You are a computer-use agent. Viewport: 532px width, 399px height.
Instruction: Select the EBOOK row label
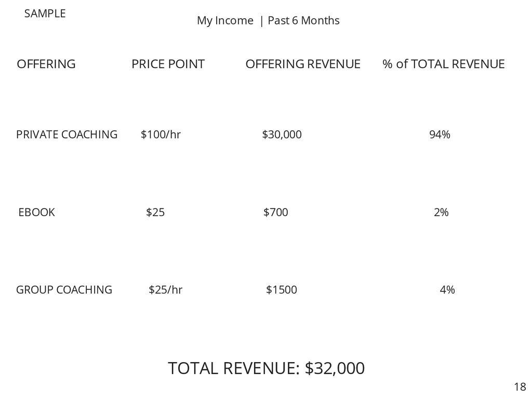(37, 212)
